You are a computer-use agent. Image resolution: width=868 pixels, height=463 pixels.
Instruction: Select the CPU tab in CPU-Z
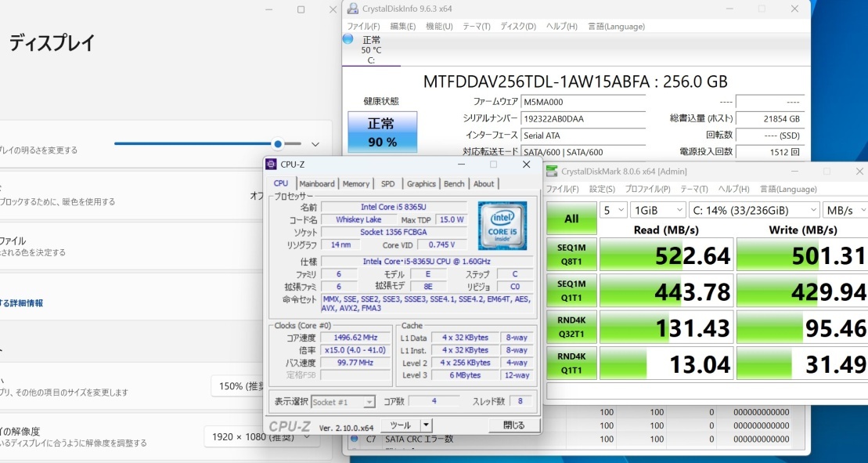[x=281, y=183]
